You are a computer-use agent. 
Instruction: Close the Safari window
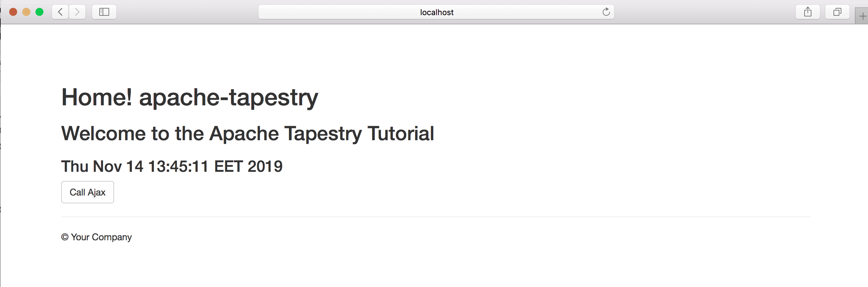pyautogui.click(x=13, y=12)
